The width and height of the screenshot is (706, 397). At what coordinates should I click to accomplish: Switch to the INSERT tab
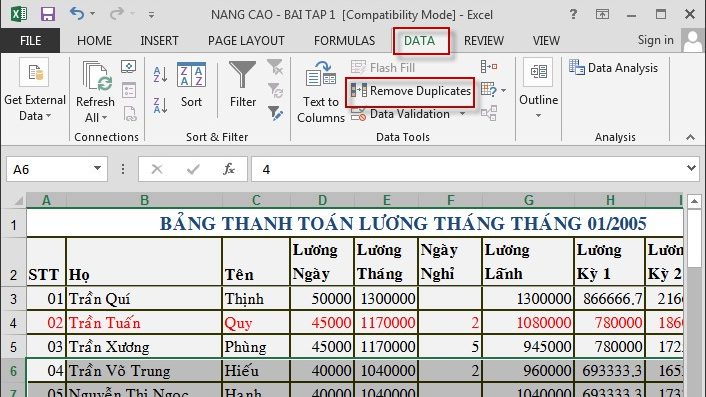point(159,41)
